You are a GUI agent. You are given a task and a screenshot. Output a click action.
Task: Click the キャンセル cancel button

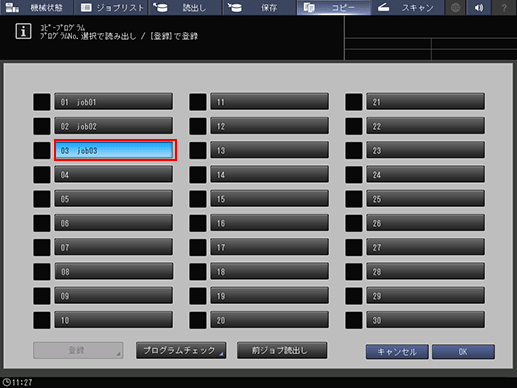point(397,352)
